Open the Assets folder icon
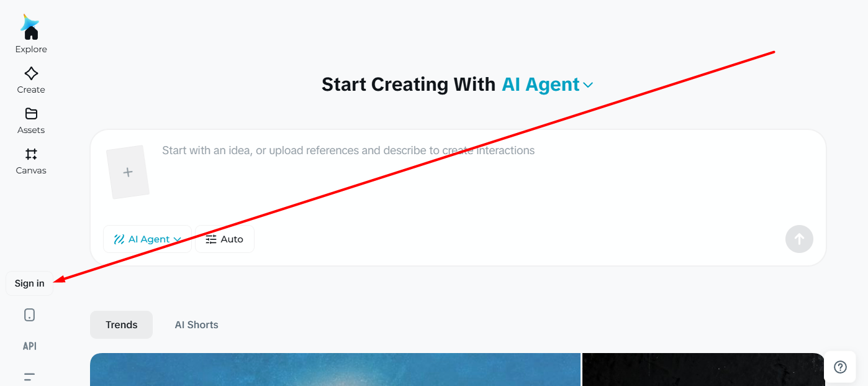The image size is (868, 386). pos(31,114)
